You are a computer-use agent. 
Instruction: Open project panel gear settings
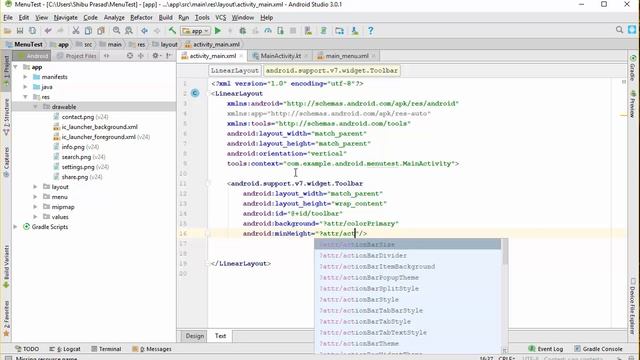click(x=156, y=56)
